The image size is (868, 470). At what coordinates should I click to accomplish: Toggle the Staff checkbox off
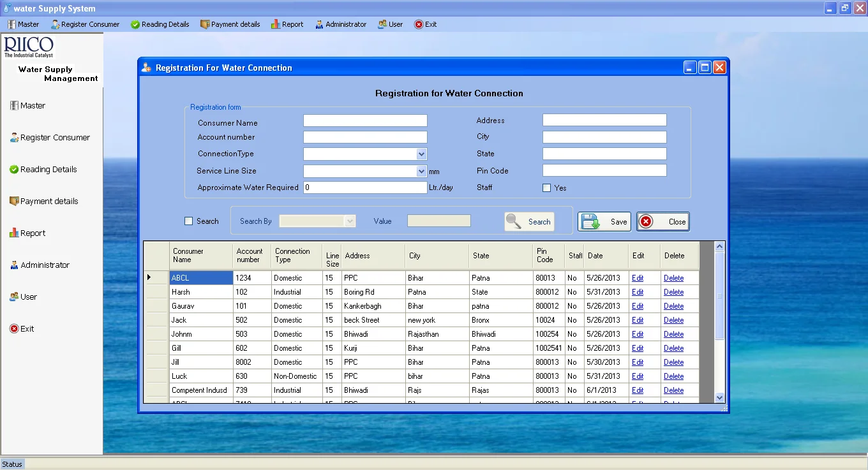pyautogui.click(x=546, y=187)
